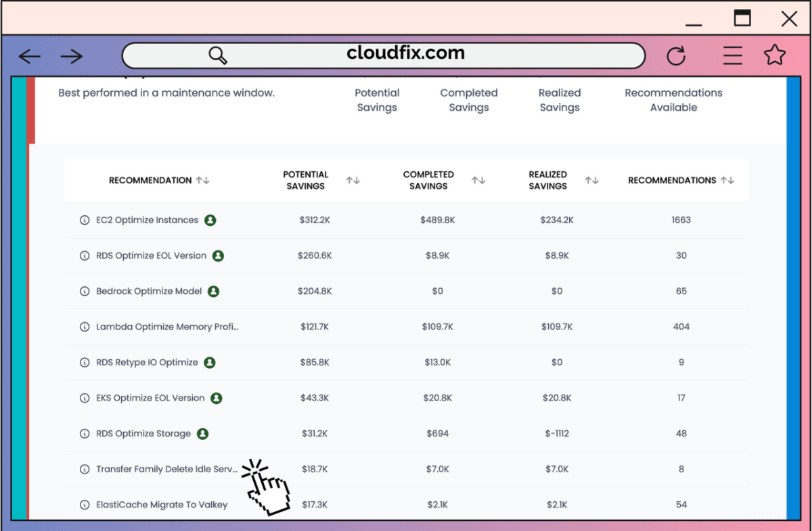Open Bedrock Optimize Model recommendation
This screenshot has width=812, height=531.
click(149, 292)
